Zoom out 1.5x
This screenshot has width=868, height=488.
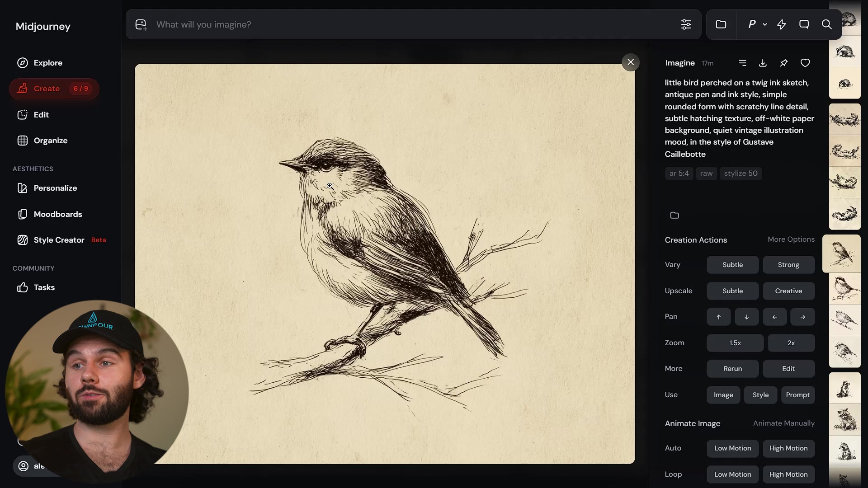735,343
